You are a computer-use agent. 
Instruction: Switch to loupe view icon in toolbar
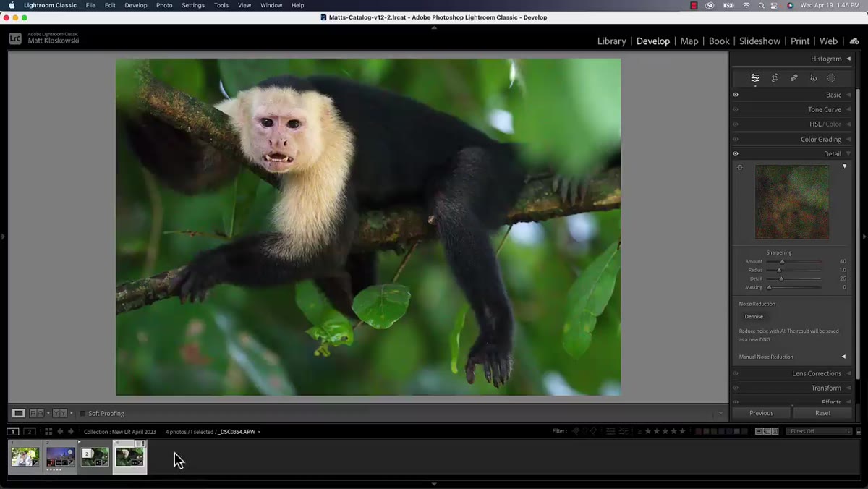pos(19,413)
